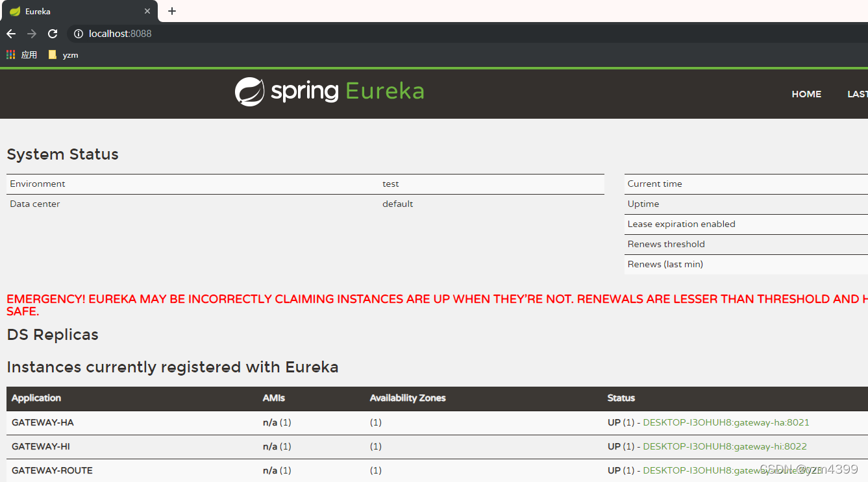Open the GATEWAY-ROUTE instance link
Screen dimensions: 868x482
(x=732, y=470)
